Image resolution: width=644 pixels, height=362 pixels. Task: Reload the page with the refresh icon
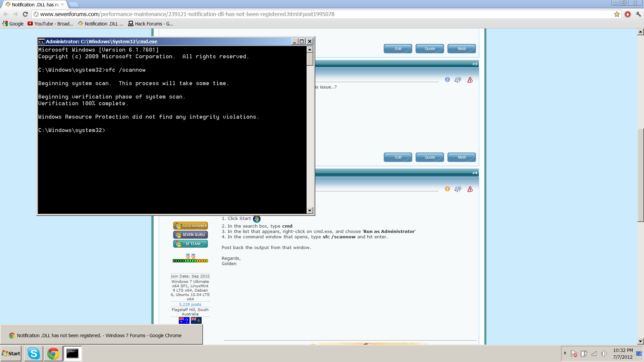tap(25, 14)
